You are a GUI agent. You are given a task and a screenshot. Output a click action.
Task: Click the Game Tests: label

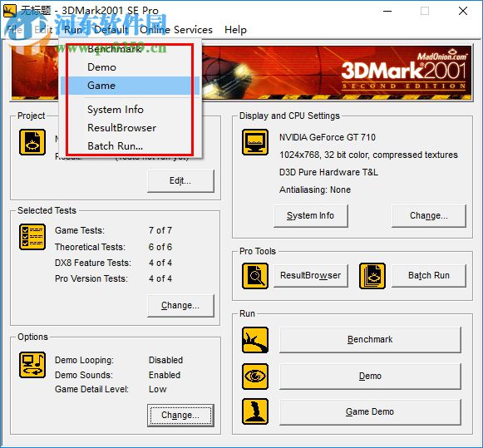80,230
